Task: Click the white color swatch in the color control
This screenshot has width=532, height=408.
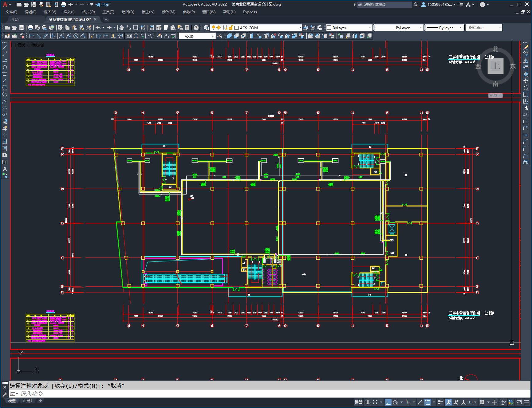Action: pos(329,28)
